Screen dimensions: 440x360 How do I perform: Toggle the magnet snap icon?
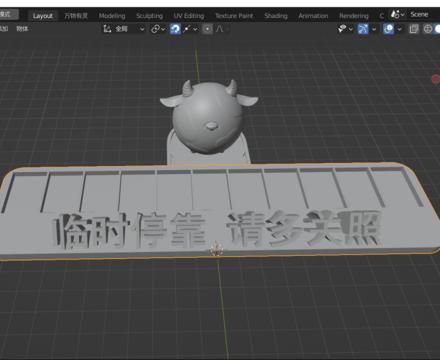[x=175, y=29]
